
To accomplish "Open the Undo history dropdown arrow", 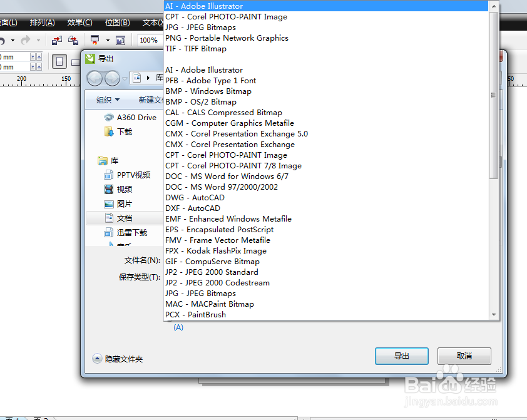I will [x=13, y=40].
